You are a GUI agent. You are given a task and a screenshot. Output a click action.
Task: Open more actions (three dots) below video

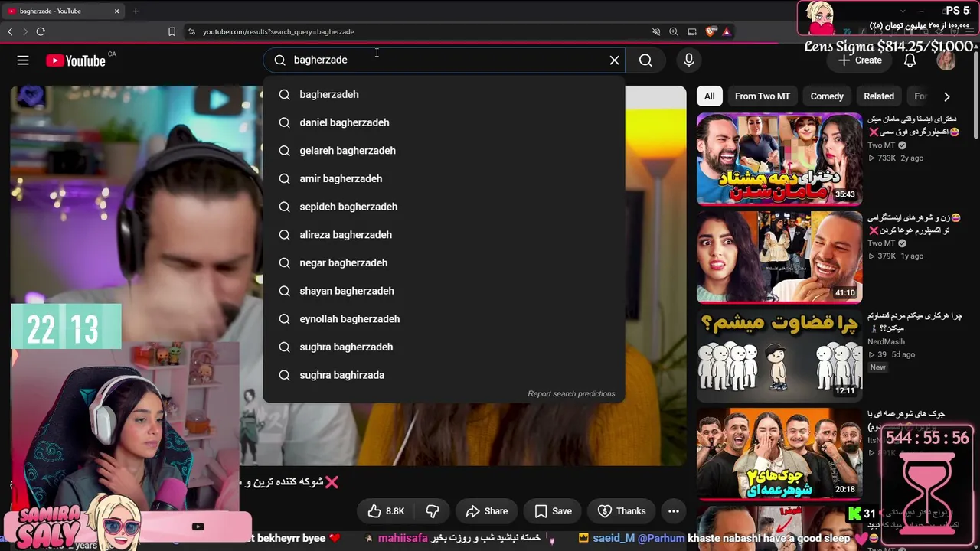[x=674, y=511]
